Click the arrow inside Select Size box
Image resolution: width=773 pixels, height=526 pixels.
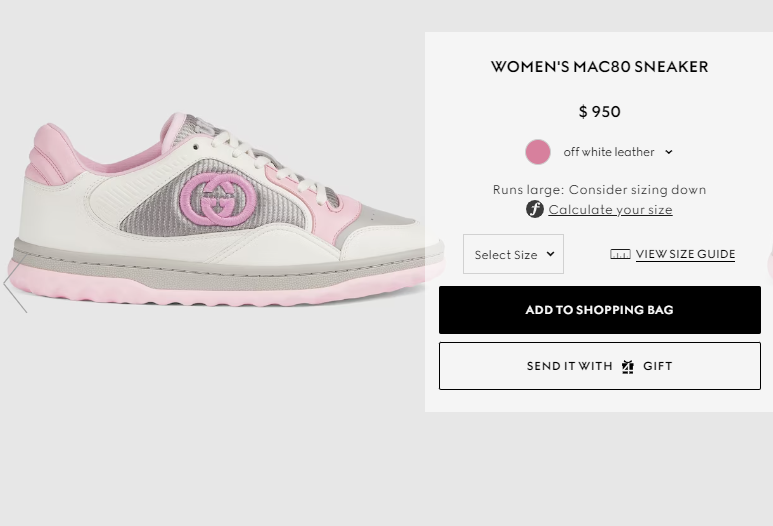tap(550, 254)
